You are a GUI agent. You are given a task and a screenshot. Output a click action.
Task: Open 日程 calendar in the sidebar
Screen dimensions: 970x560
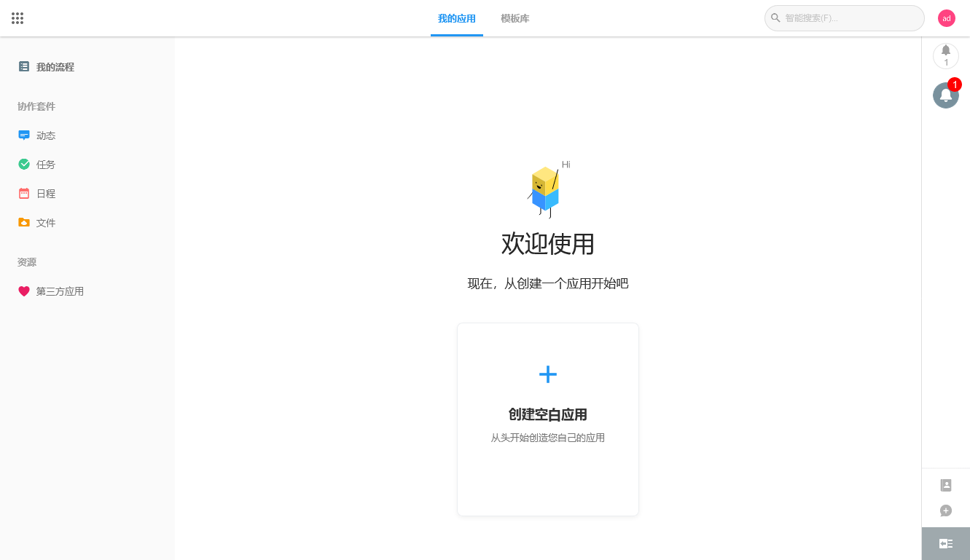46,194
